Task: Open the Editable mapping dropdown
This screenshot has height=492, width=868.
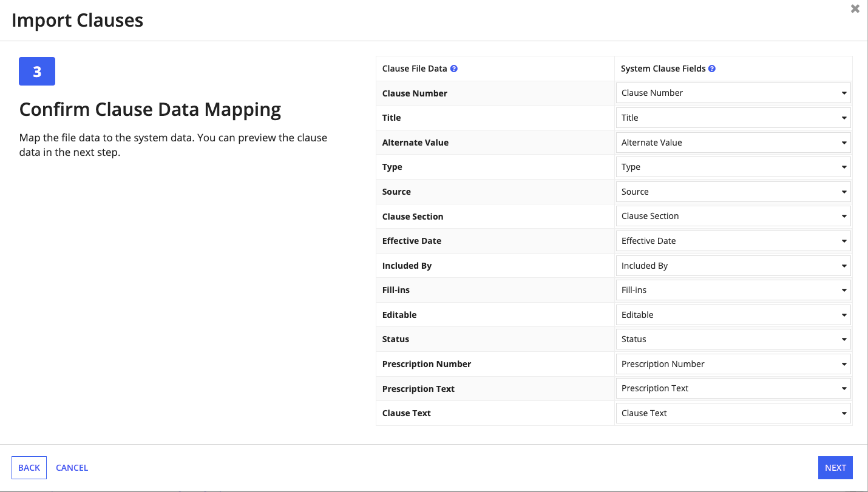Action: tap(733, 315)
